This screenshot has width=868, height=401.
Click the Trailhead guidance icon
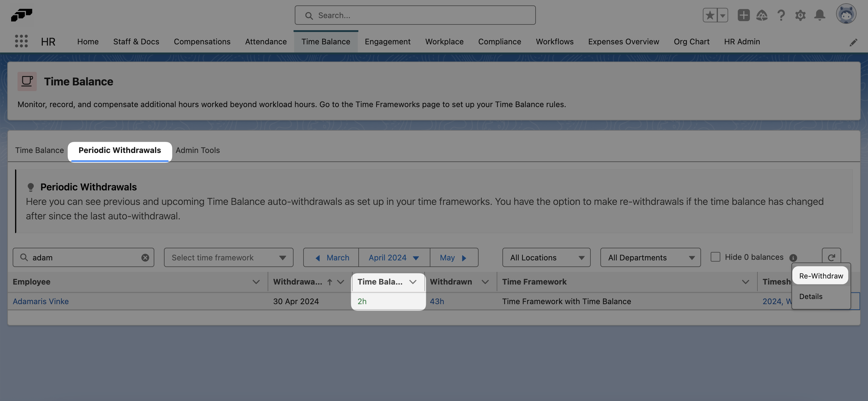point(763,15)
